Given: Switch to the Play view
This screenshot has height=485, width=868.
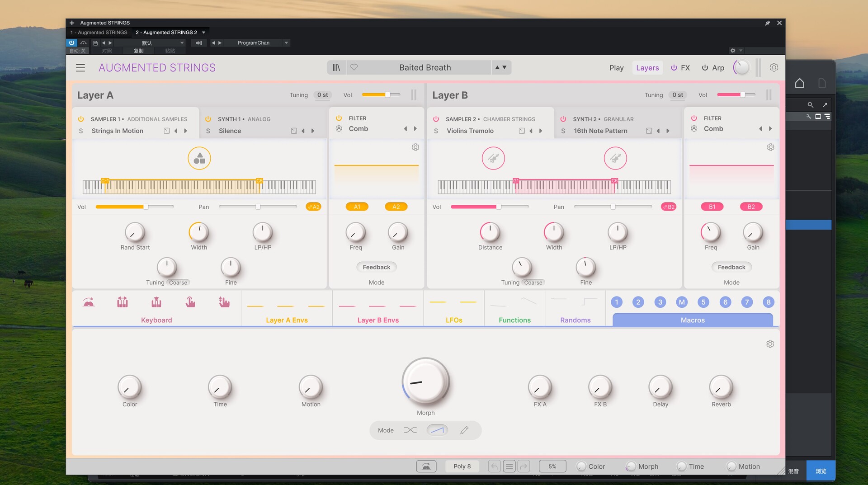Looking at the screenshot, I should (616, 68).
